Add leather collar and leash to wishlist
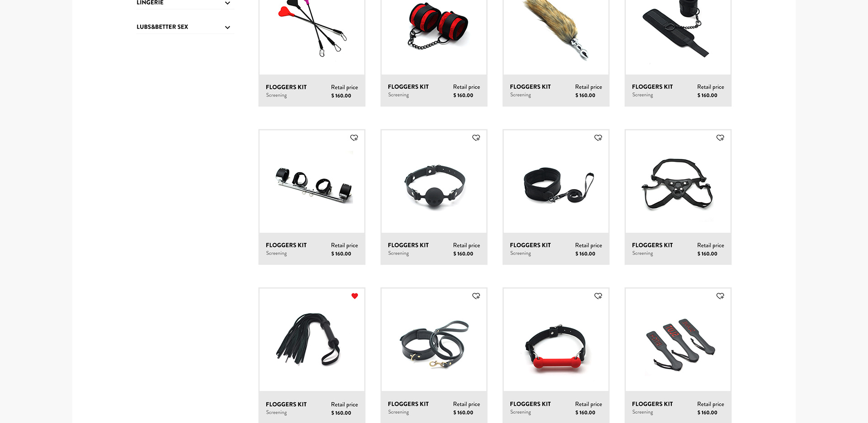The height and width of the screenshot is (423, 868). (x=476, y=296)
